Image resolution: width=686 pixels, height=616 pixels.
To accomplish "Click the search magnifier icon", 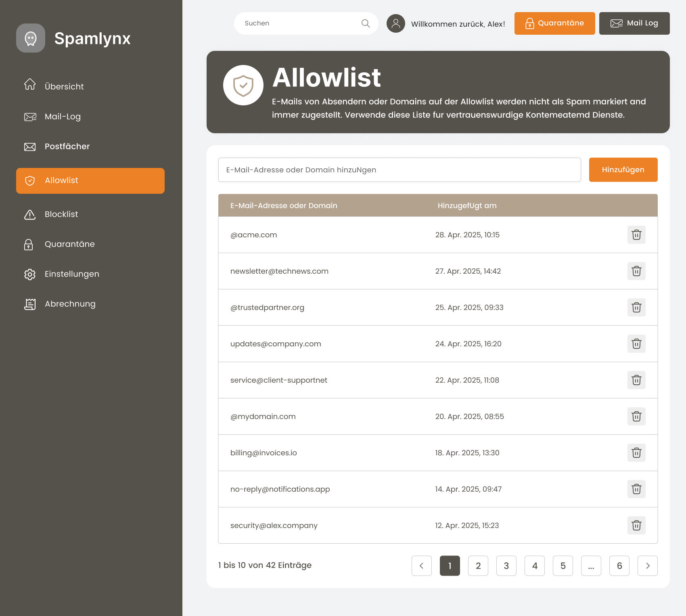I will coord(366,23).
